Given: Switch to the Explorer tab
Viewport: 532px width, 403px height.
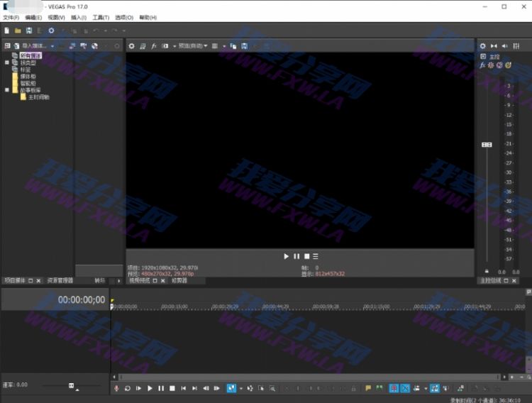Looking at the screenshot, I should click(60, 280).
